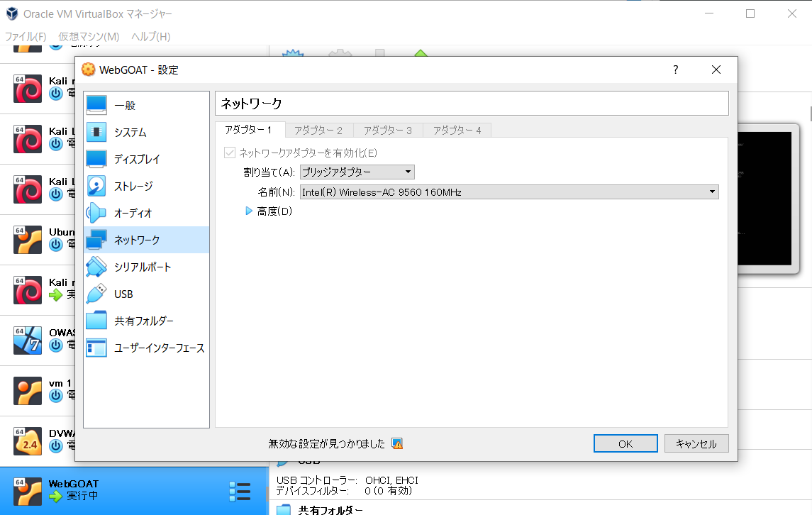Open the 名前 Intel Wireless-AC adapter dropdown

[x=509, y=192]
